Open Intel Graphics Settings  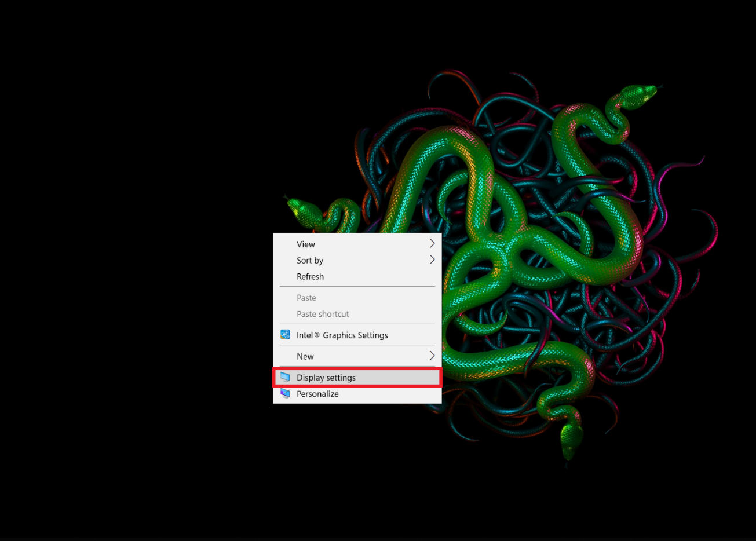tap(342, 335)
